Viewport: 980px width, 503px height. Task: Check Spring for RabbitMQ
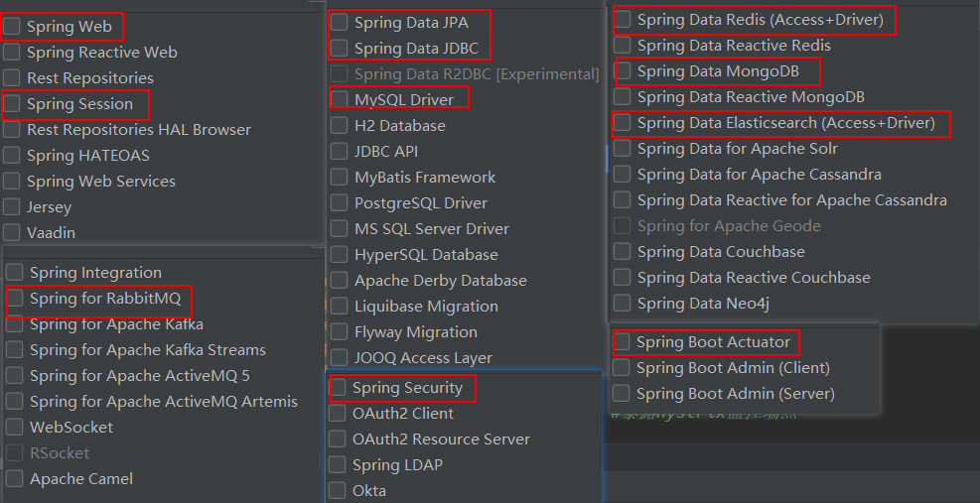[14, 298]
